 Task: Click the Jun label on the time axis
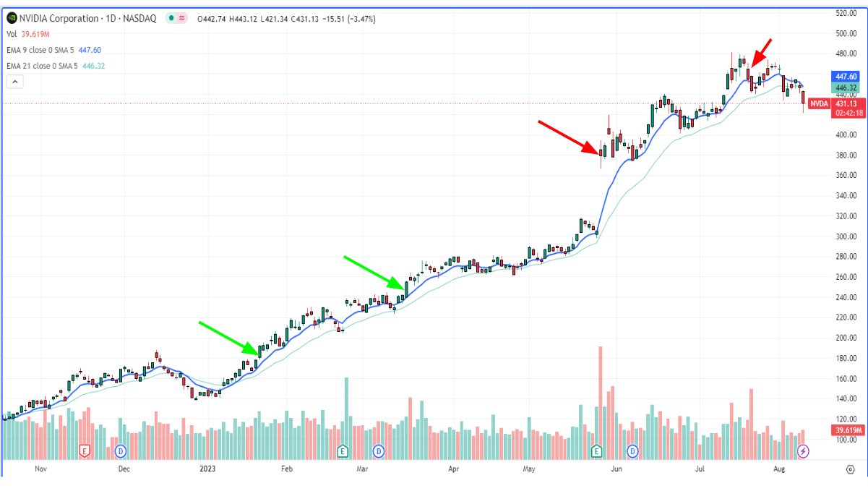pos(616,469)
